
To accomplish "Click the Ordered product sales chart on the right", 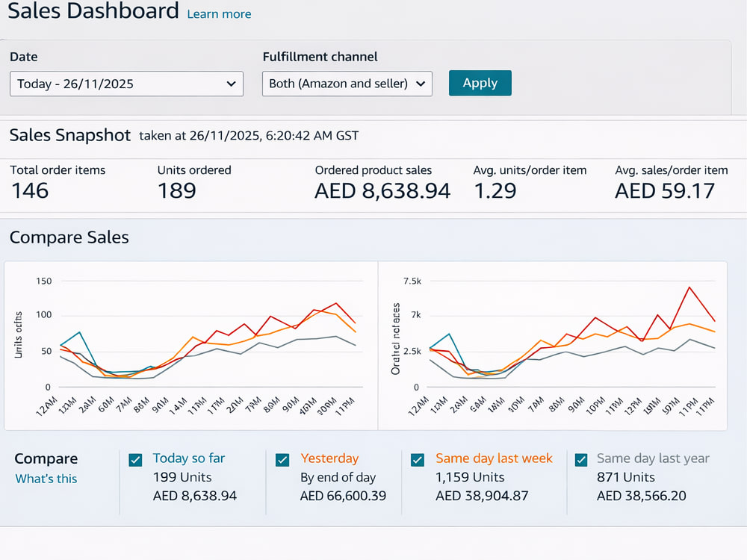I will pos(553,346).
